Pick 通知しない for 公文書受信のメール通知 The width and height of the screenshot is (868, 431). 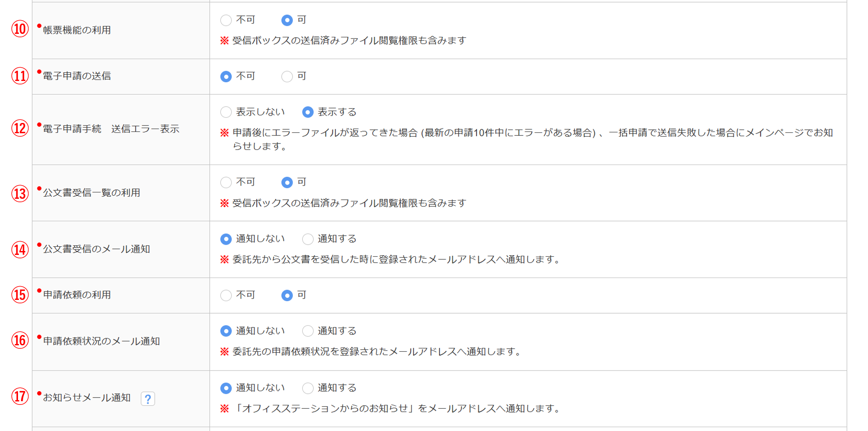coord(226,239)
